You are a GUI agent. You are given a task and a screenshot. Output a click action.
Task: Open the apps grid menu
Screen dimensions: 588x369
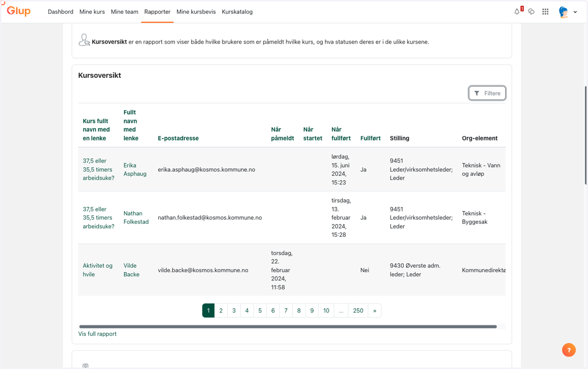(545, 11)
